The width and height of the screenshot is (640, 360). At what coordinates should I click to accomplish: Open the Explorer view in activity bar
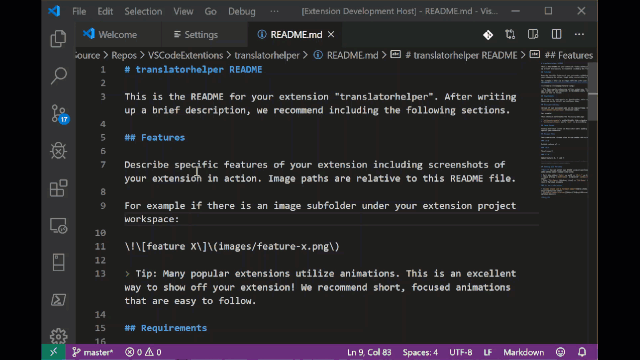[x=58, y=39]
